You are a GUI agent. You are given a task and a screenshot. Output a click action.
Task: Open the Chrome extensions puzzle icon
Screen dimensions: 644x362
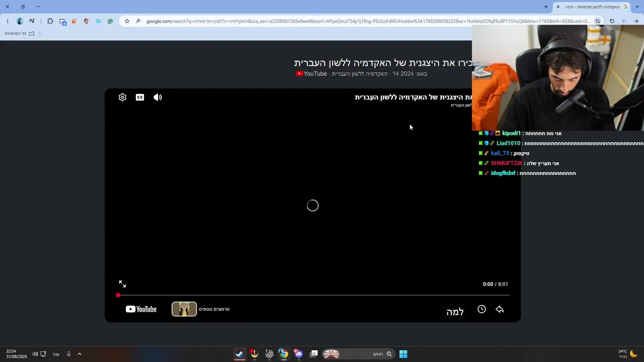point(50,21)
